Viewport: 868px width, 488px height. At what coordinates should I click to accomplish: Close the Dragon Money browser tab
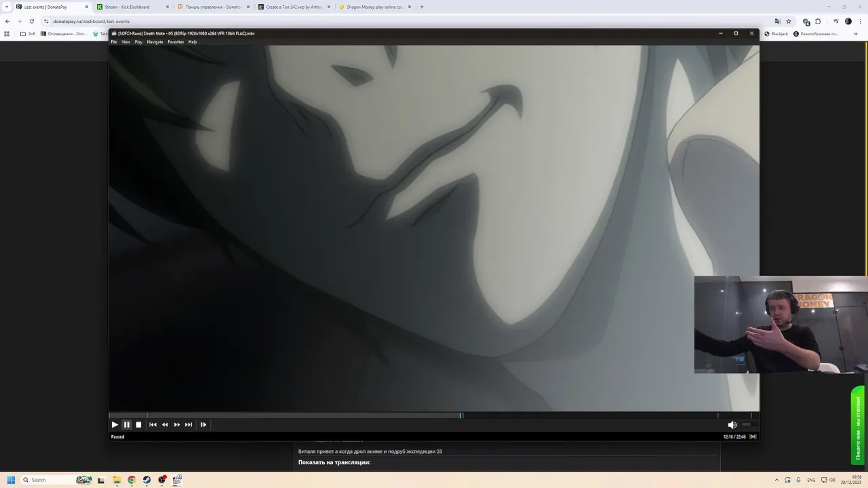point(410,7)
